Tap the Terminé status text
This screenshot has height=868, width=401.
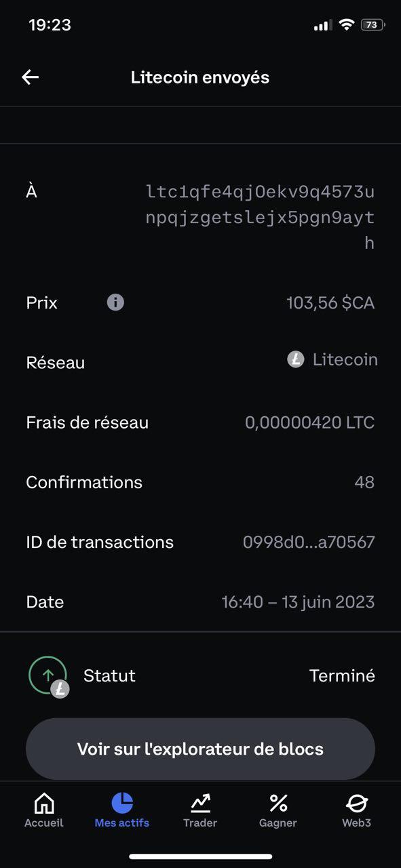342,675
